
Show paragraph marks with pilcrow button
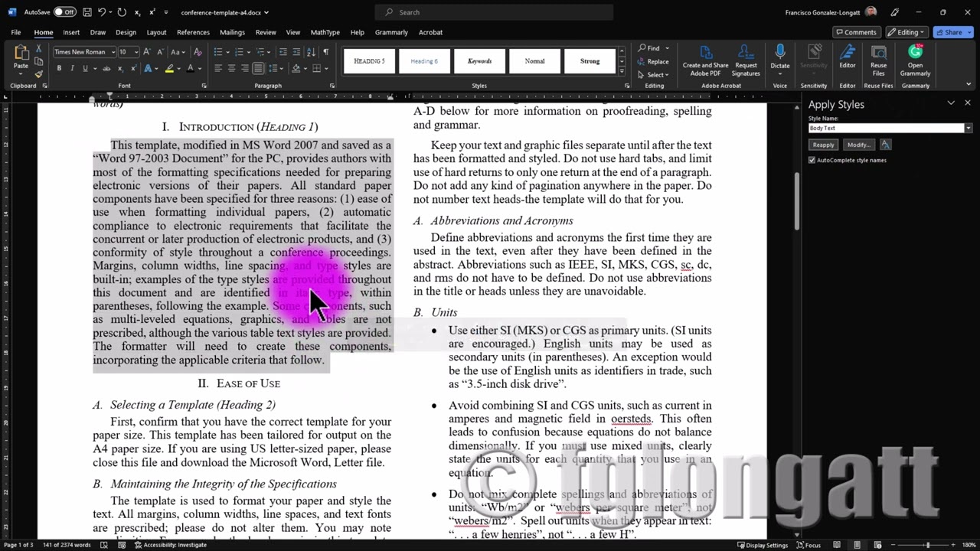(325, 51)
